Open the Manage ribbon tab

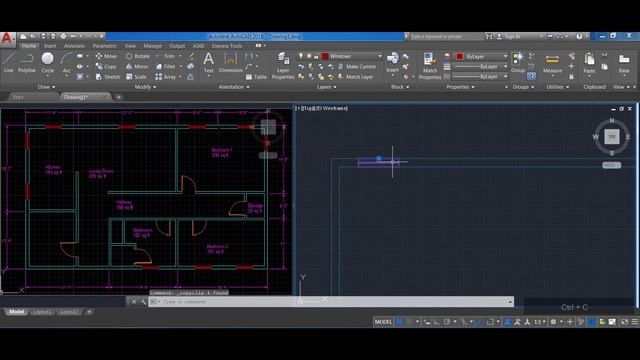(152, 46)
